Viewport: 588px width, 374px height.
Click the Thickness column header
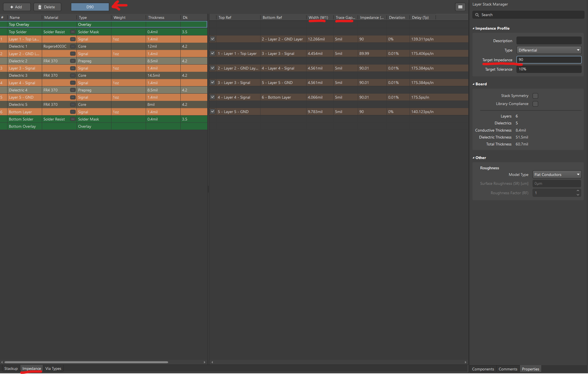(163, 17)
